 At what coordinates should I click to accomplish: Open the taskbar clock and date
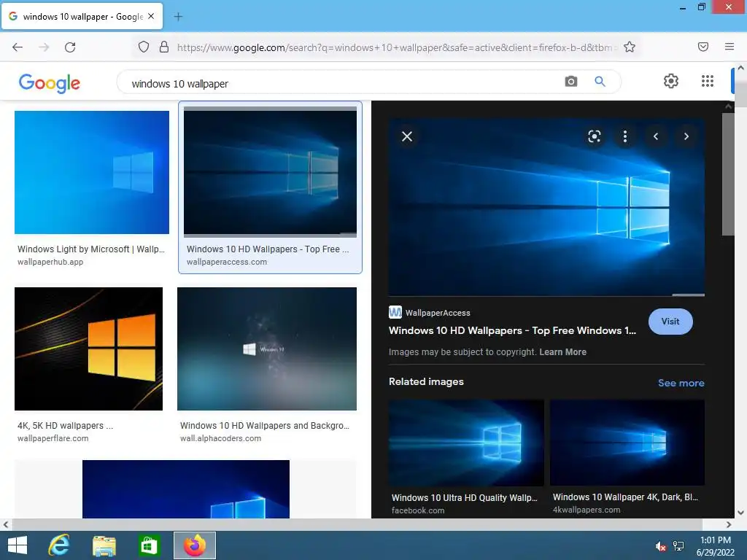[x=716, y=545]
